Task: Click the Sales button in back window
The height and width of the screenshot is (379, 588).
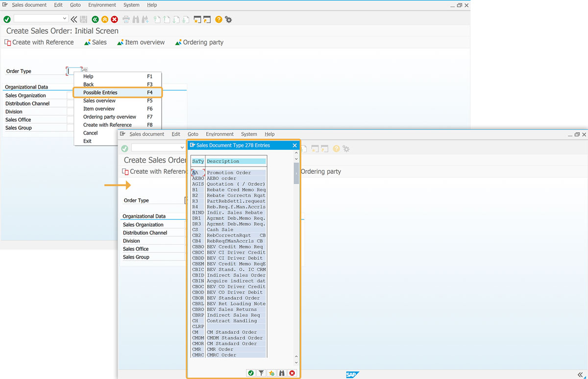Action: [x=96, y=42]
